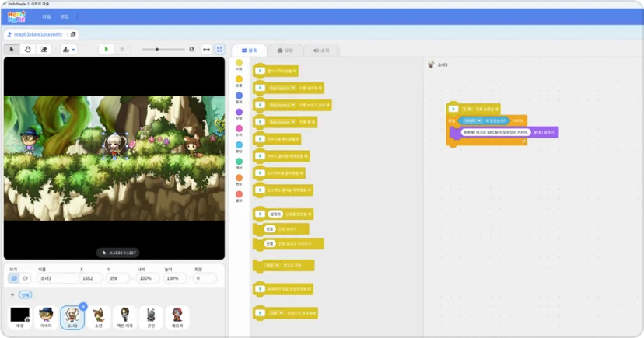
Task: Reset stage zoom with circular arrow icon
Action: point(192,49)
